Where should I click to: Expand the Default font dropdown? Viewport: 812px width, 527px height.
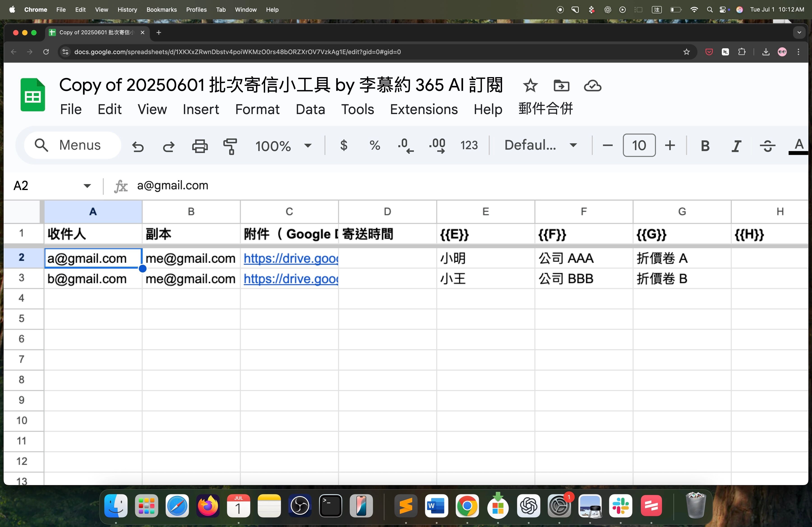click(540, 145)
